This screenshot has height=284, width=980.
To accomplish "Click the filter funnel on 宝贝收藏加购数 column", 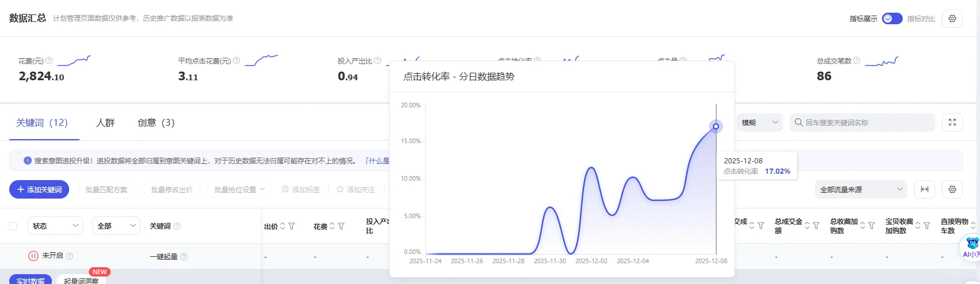I will point(927,226).
